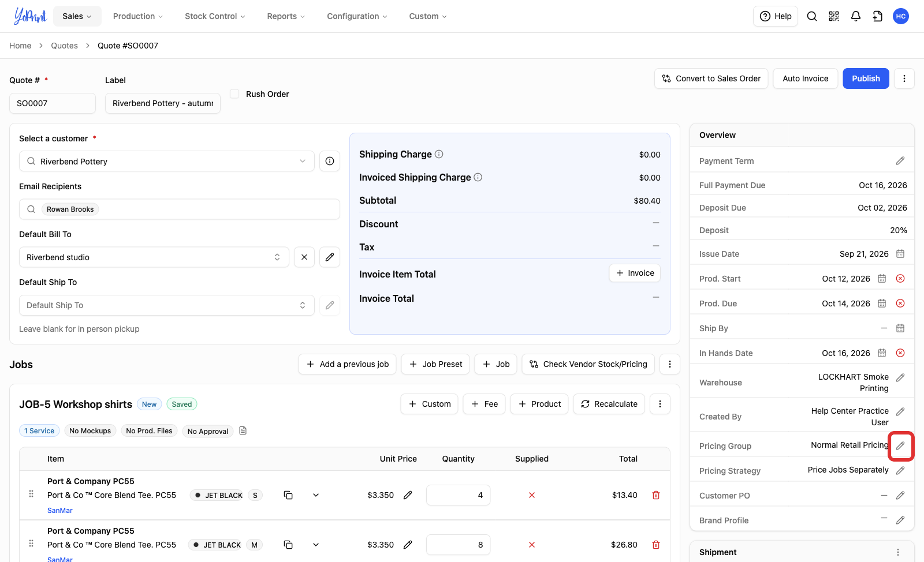
Task: Expand the size M line item chevron
Action: [x=316, y=545]
